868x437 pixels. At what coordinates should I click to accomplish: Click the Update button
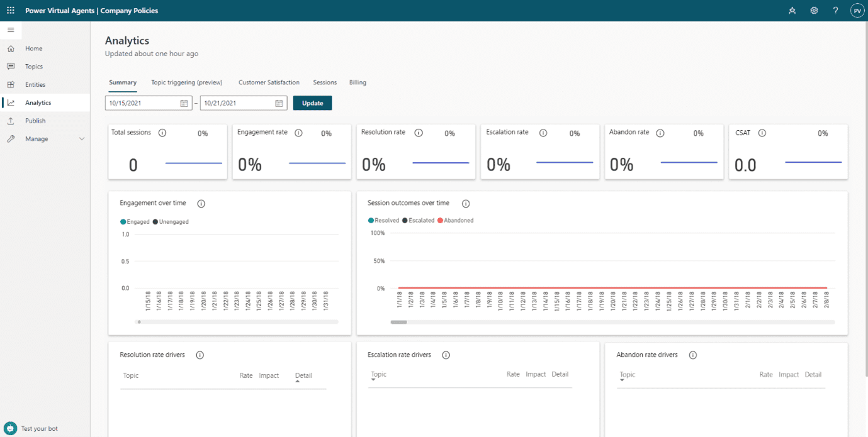tap(312, 103)
